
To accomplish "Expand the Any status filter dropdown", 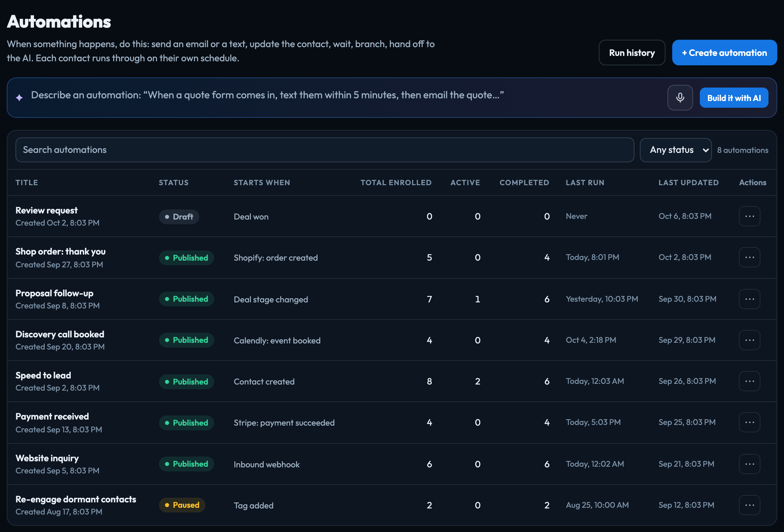I will pos(676,150).
